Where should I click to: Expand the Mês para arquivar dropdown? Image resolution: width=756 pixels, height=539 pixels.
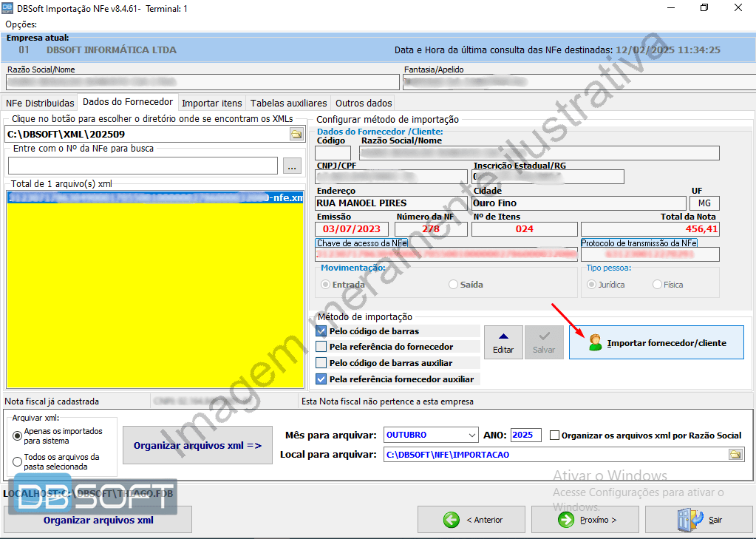tap(471, 435)
